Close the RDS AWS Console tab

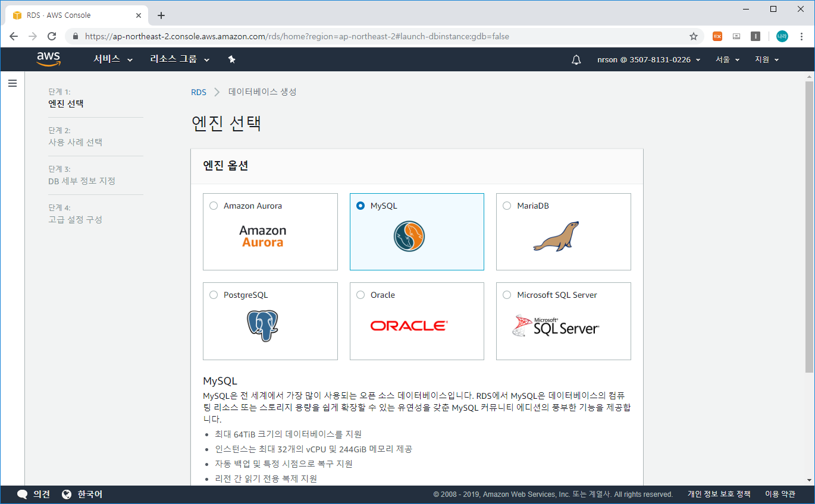tap(138, 15)
